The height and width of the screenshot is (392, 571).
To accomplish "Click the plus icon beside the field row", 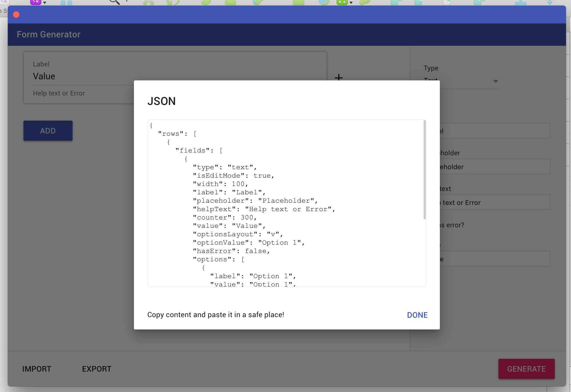I will pyautogui.click(x=339, y=77).
